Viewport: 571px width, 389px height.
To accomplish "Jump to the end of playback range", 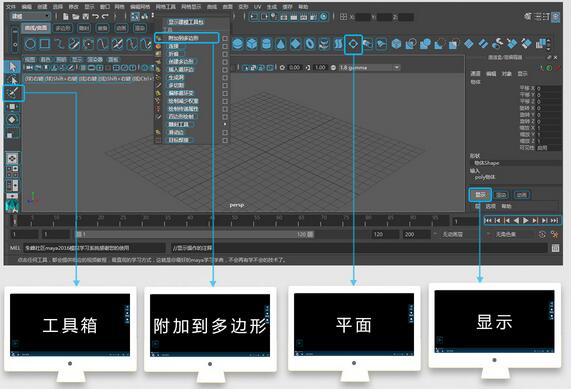I will tap(555, 220).
